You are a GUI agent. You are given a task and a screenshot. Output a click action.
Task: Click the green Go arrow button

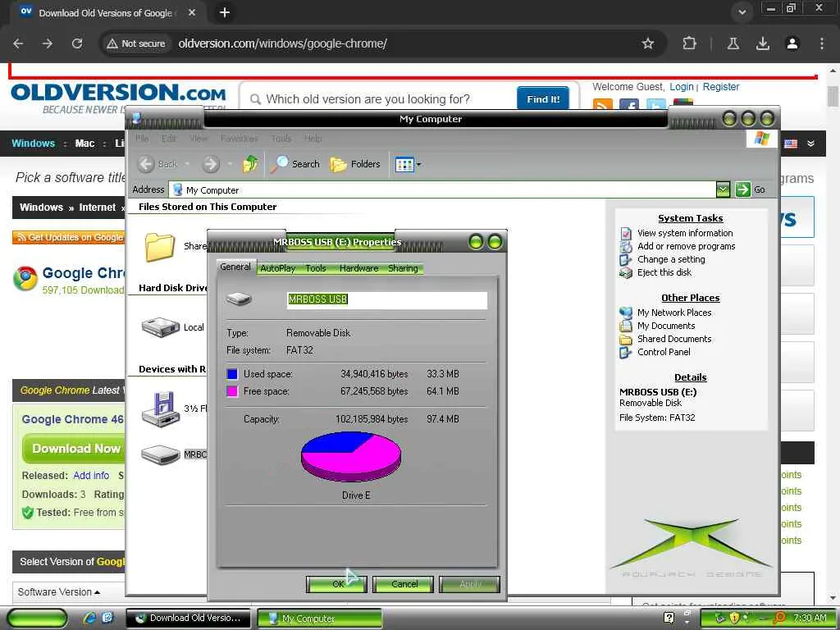click(742, 189)
